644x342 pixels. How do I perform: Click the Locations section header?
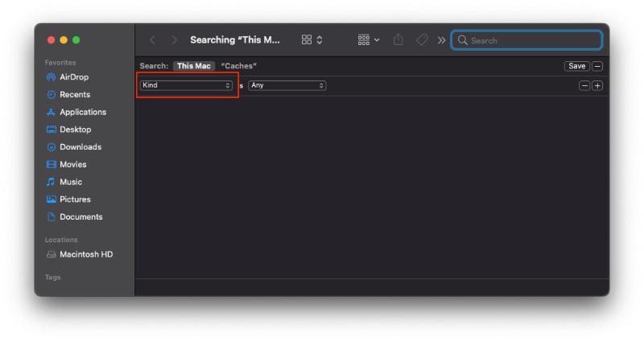pos(61,240)
